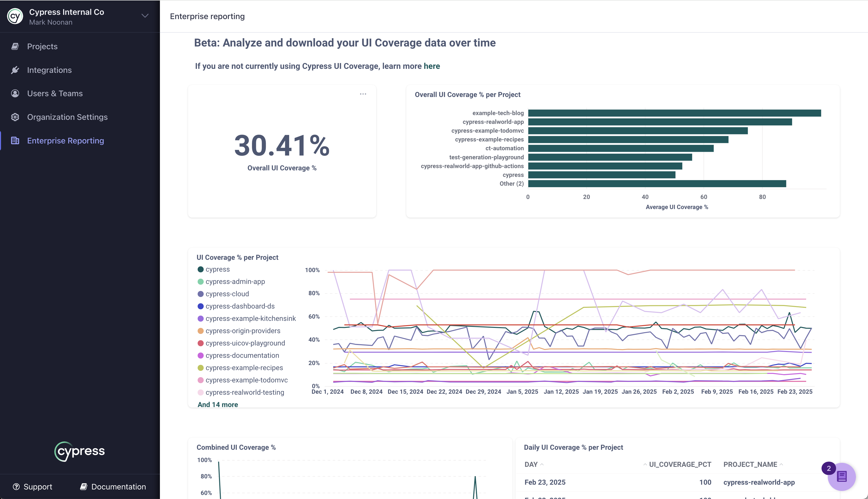This screenshot has width=868, height=499.
Task: Click the Support icon at bottom left
Action: (16, 486)
